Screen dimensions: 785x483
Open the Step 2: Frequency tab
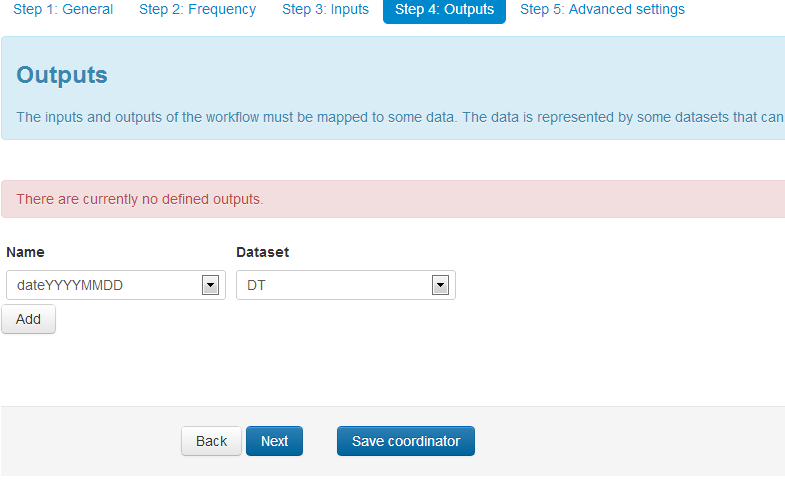point(197,10)
